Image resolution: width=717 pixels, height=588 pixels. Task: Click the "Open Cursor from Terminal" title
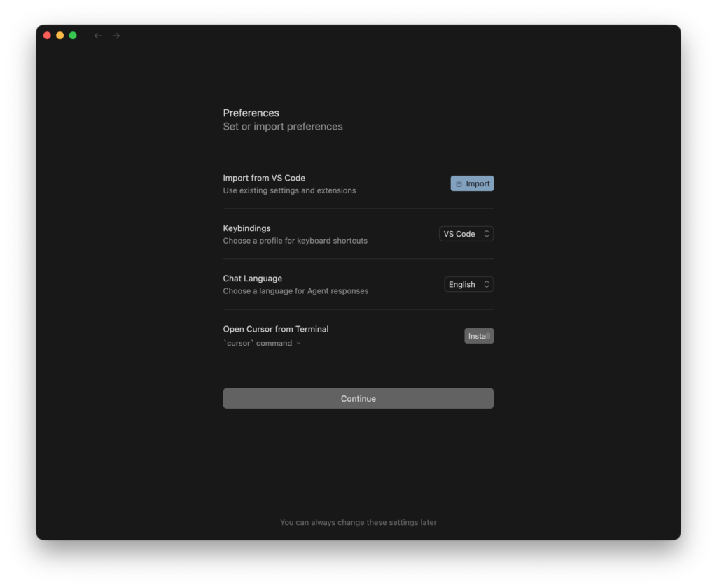point(275,329)
